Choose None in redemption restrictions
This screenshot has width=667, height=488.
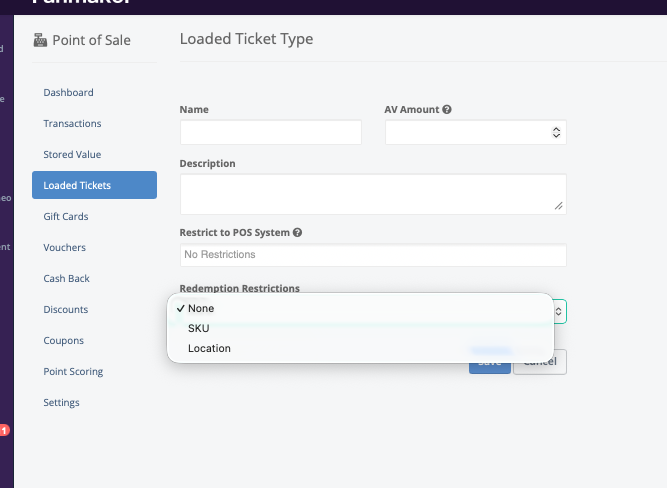[x=200, y=308]
